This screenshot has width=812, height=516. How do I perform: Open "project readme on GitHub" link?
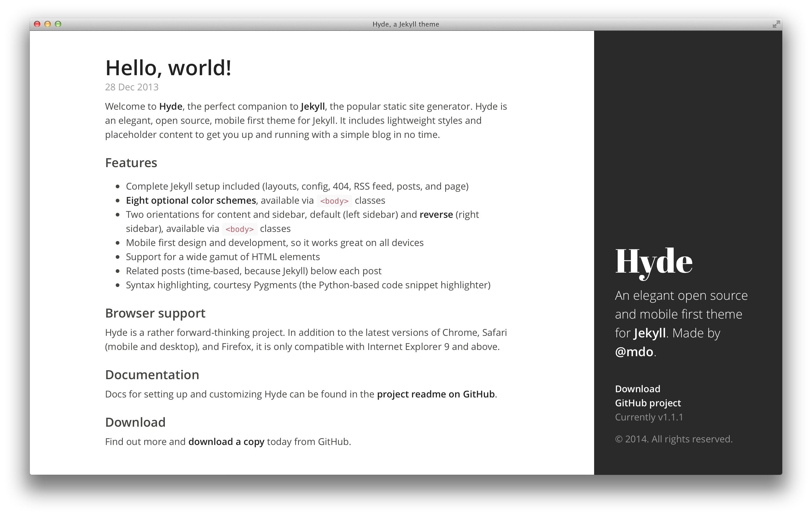tap(436, 394)
